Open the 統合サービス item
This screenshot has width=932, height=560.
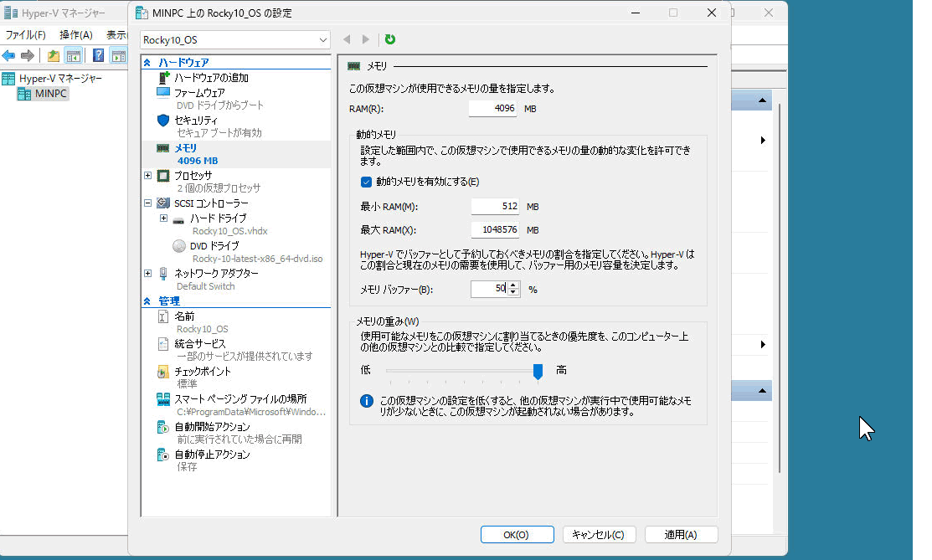199,343
